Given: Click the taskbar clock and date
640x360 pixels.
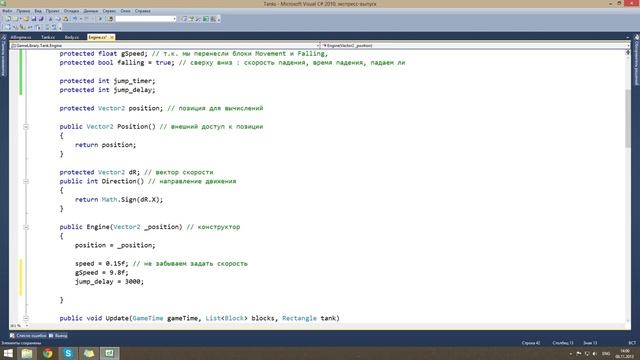Looking at the screenshot, I should [x=625, y=353].
